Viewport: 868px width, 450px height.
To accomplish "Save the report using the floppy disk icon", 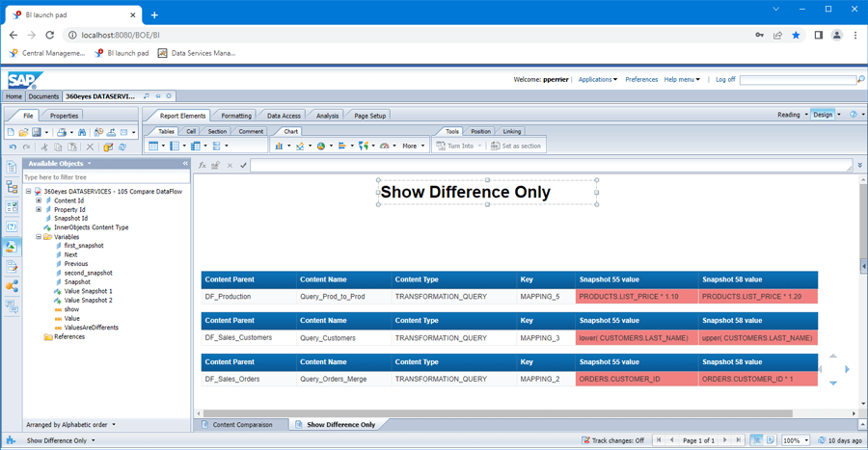I will (37, 133).
